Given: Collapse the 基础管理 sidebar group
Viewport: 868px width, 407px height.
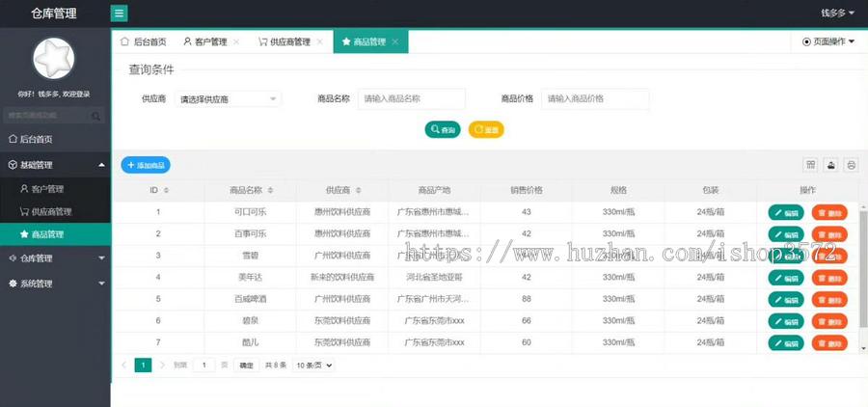Looking at the screenshot, I should pyautogui.click(x=55, y=165).
